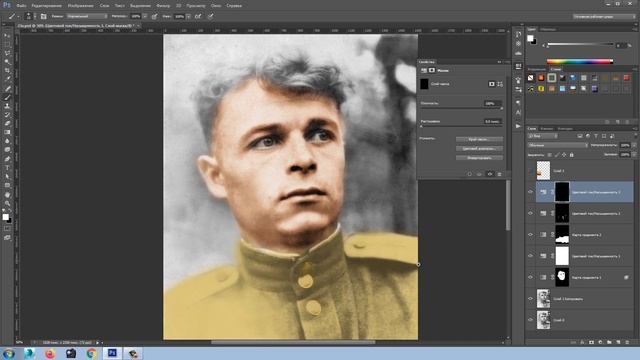Open the layer blend mode dropdown

coord(558,145)
